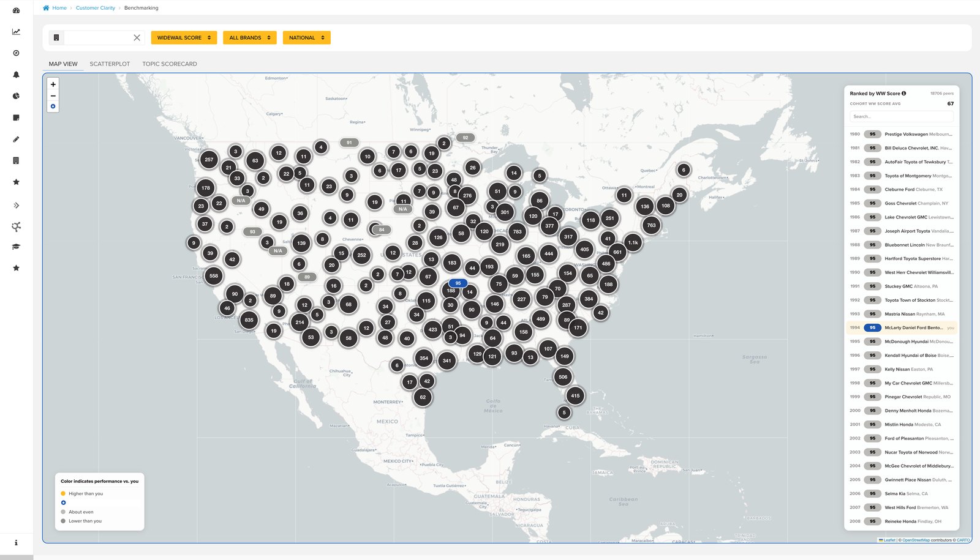The width and height of the screenshot is (980, 560).
Task: Select Prestige Volkswagen row ranked 1980
Action: (x=902, y=134)
